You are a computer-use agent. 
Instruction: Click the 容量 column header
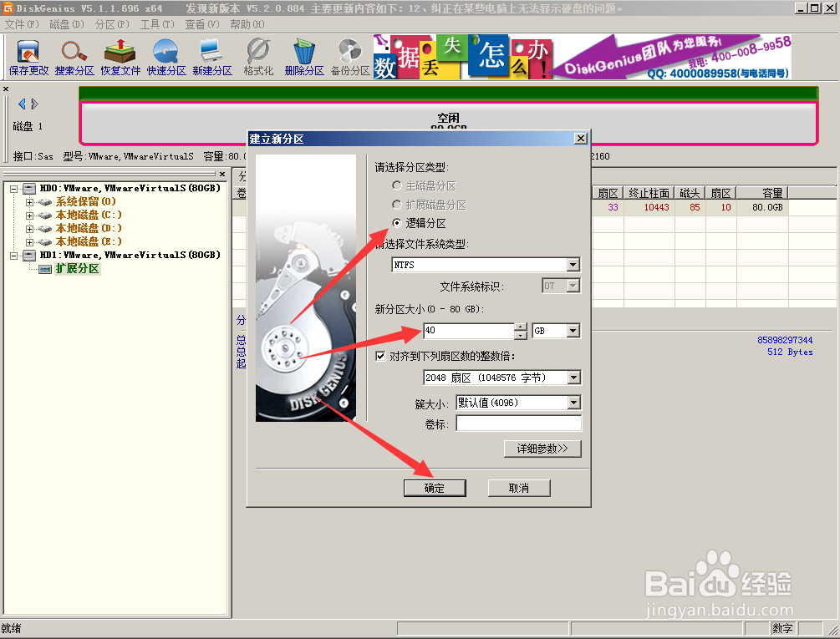pos(762,193)
